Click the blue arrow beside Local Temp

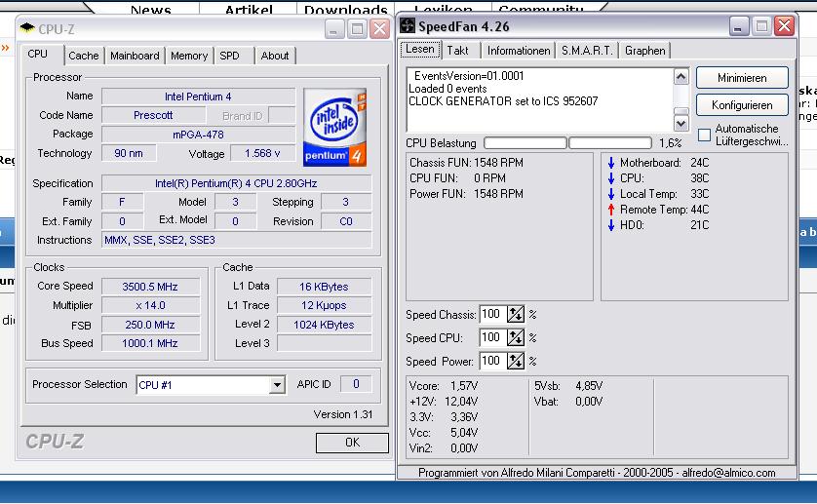click(x=611, y=194)
